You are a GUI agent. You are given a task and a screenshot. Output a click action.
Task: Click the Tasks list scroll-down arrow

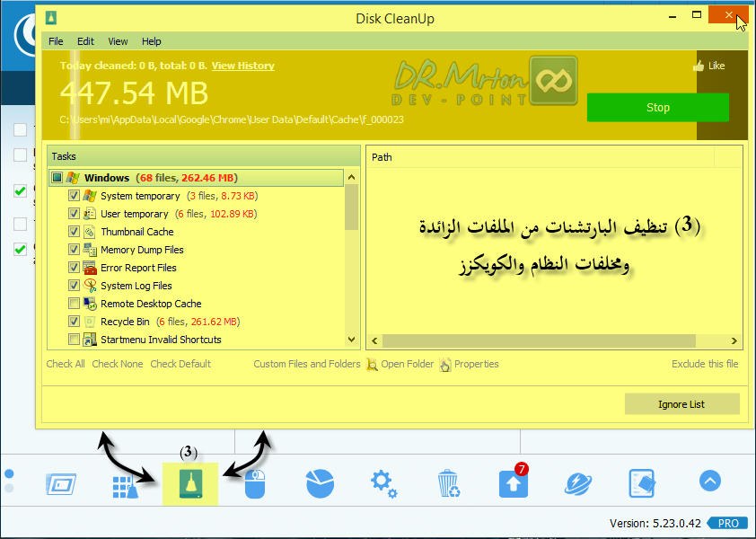[x=351, y=340]
